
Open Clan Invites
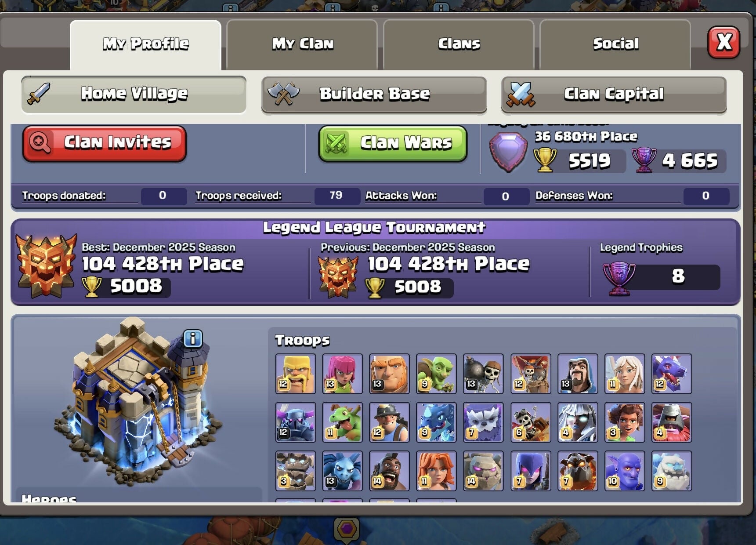105,143
